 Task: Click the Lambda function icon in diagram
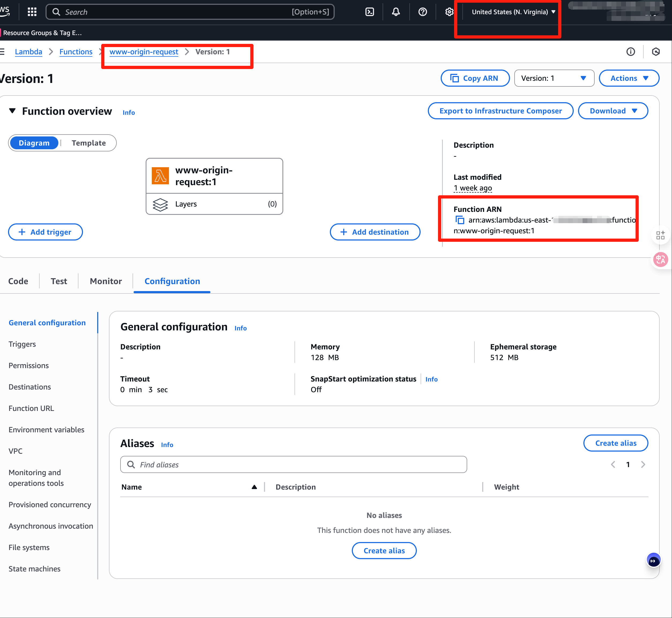pos(160,176)
